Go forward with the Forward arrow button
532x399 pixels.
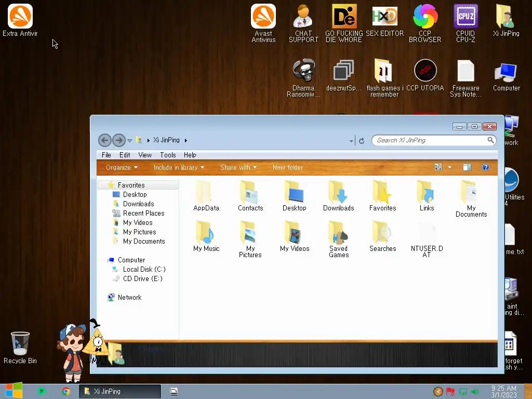(x=119, y=140)
